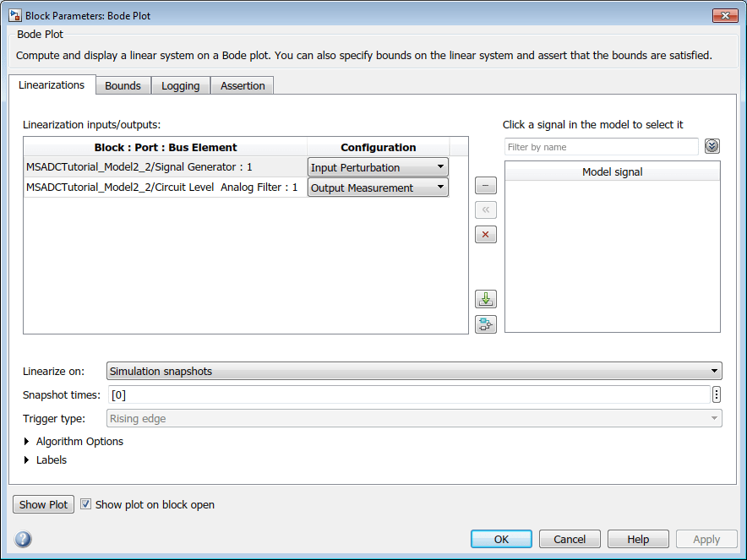Click the green down-arrow import icon

point(486,299)
